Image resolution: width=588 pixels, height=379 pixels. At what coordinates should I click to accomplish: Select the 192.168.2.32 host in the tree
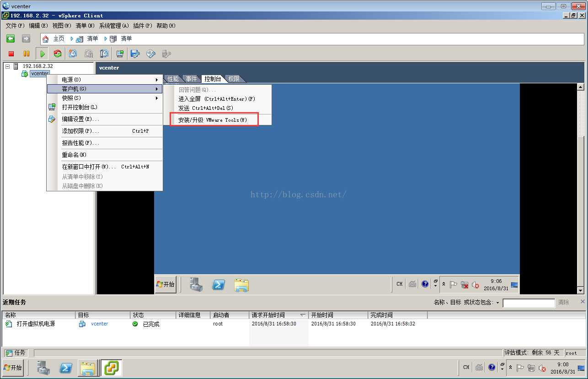[x=37, y=66]
